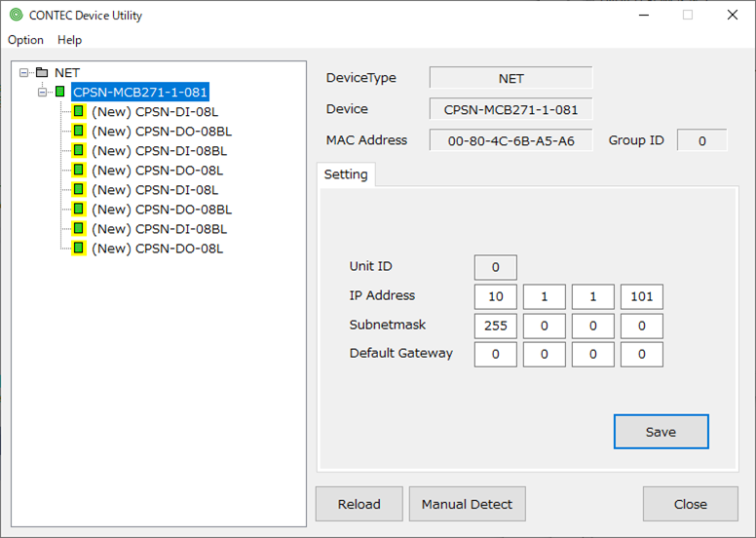The image size is (756, 538).
Task: Select the NET label in the tree
Action: (x=67, y=73)
